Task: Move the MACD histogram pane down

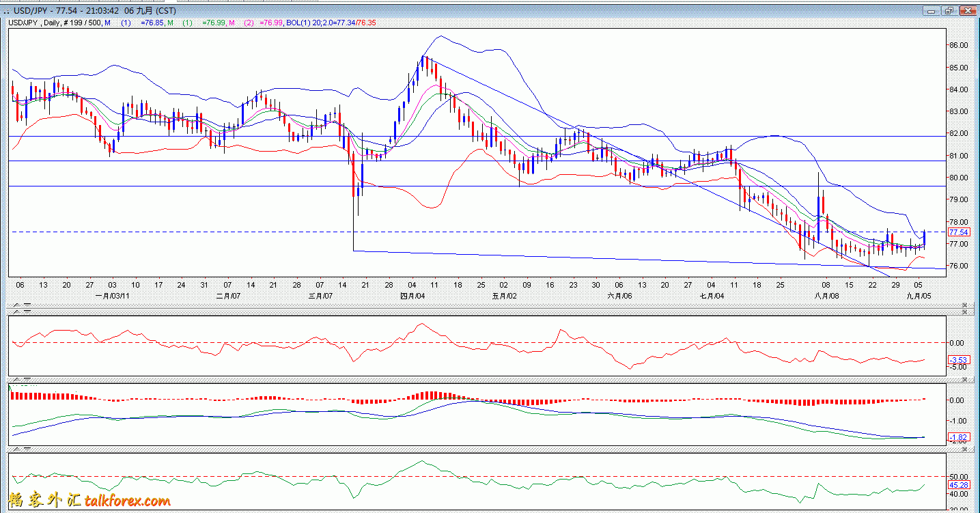Action: click(x=27, y=380)
